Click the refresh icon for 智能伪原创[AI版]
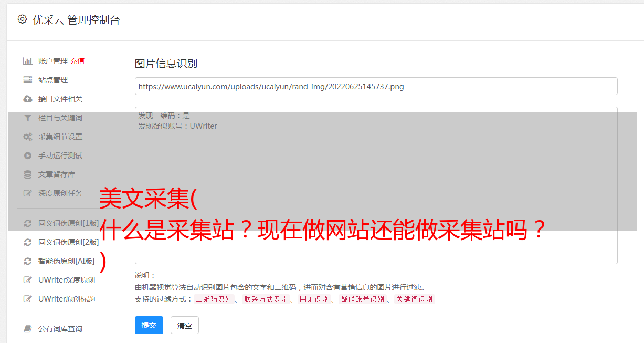The height and width of the screenshot is (343, 644). coord(28,261)
